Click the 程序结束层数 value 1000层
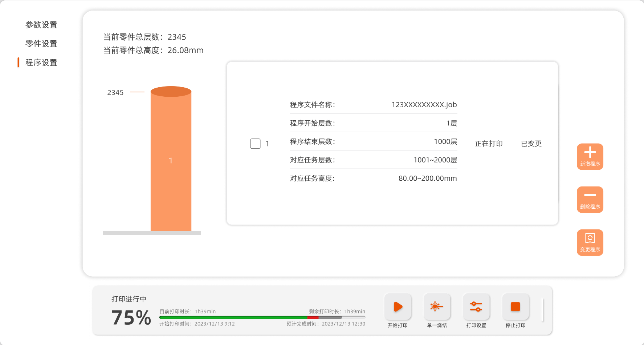This screenshot has height=345, width=644. point(445,141)
